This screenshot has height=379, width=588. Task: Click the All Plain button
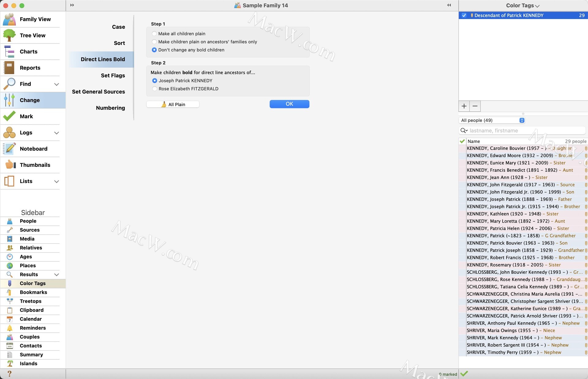[x=173, y=104]
